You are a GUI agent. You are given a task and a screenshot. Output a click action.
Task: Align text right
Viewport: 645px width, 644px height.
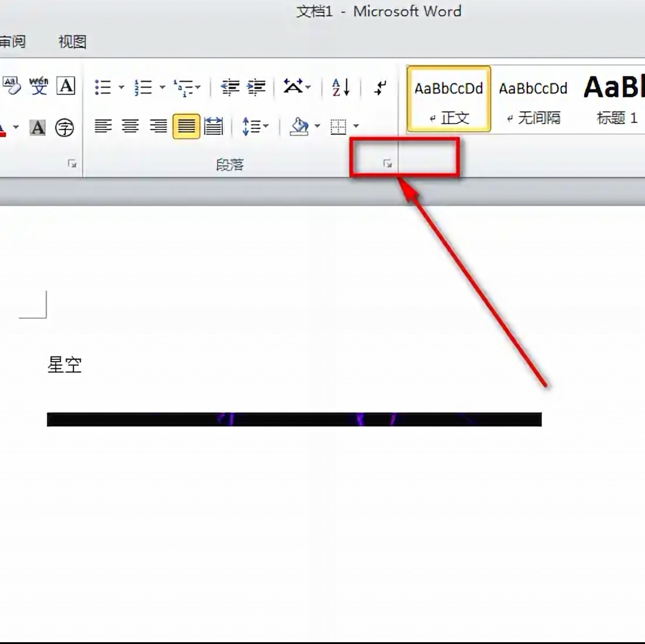click(158, 126)
